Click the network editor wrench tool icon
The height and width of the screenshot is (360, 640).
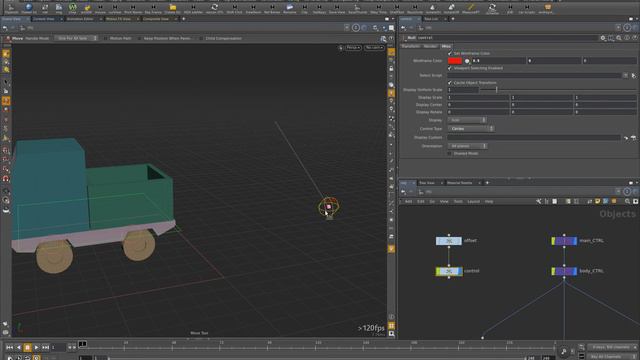tap(538, 201)
